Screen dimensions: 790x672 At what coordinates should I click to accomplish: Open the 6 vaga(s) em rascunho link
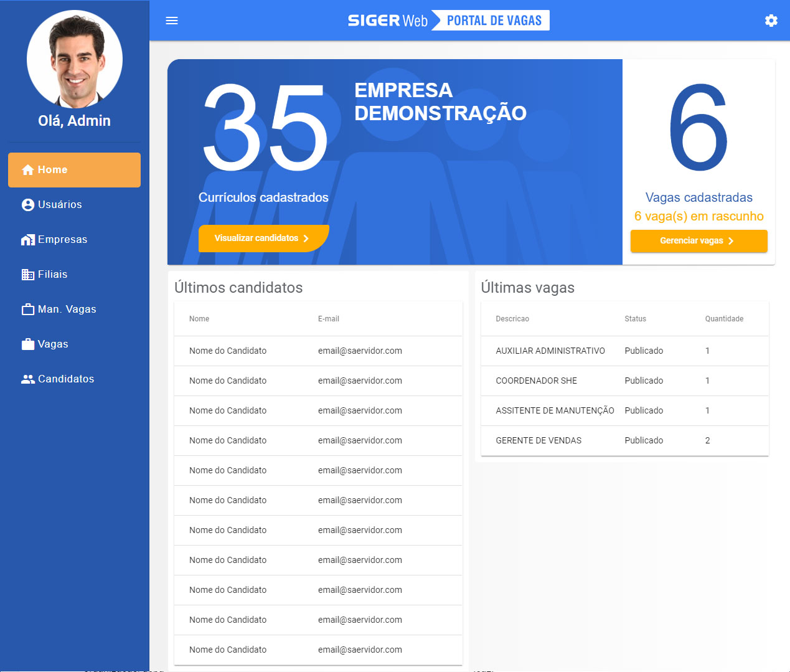tap(698, 216)
